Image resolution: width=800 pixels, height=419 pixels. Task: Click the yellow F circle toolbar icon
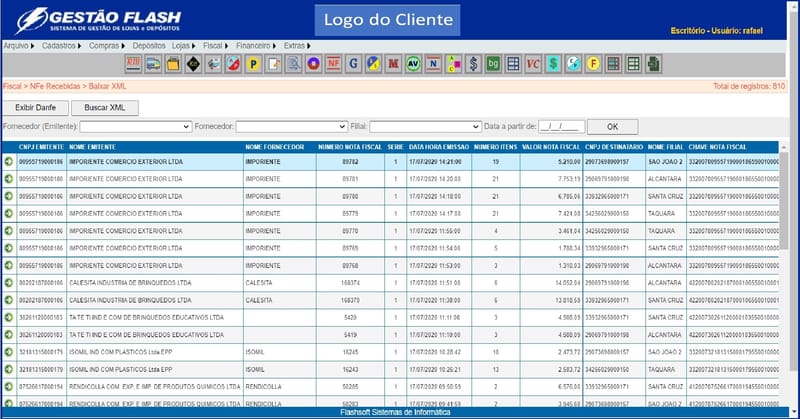[x=593, y=64]
